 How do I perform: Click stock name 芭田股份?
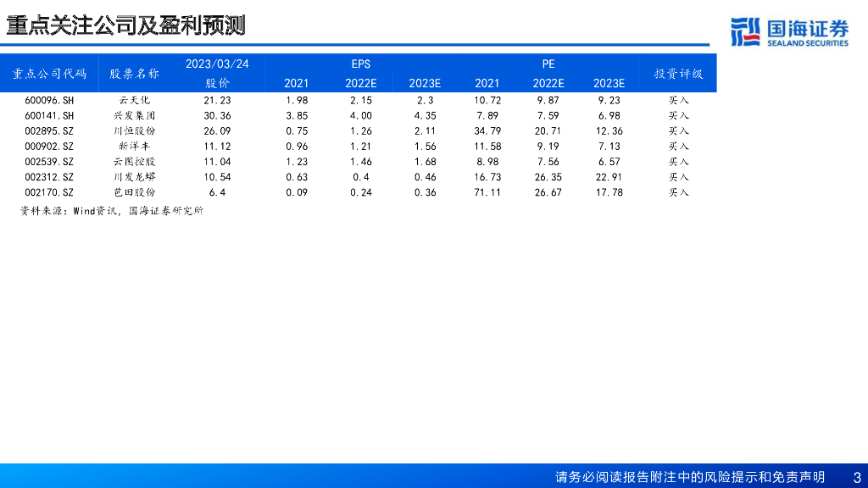pyautogui.click(x=135, y=192)
